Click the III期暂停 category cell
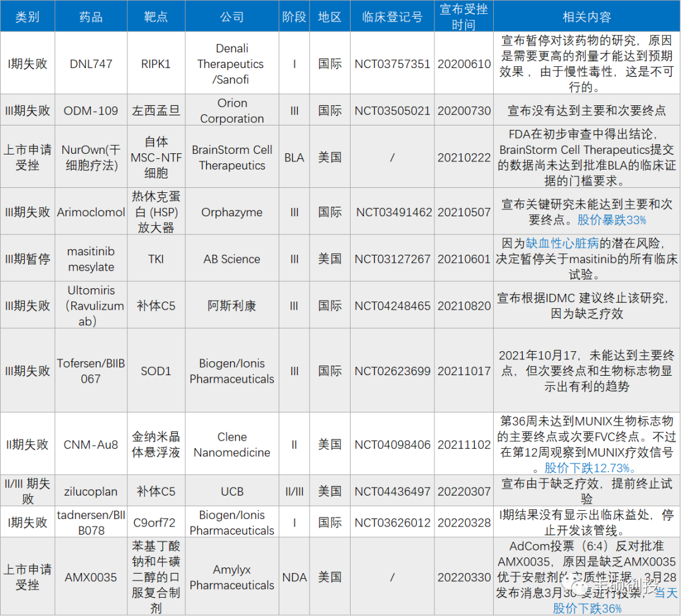681x616 pixels. coord(27,259)
